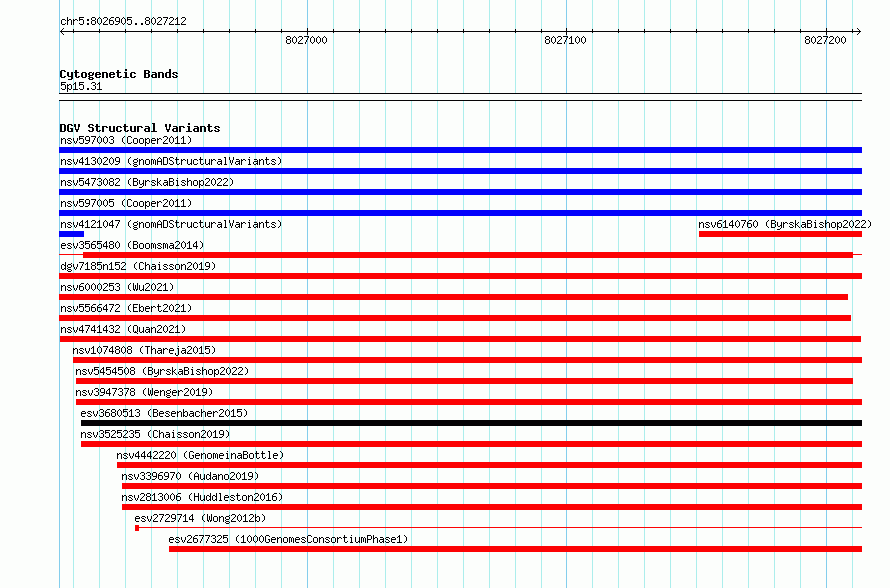
Task: Select the esv3565480 red variant bar
Action: [468, 255]
